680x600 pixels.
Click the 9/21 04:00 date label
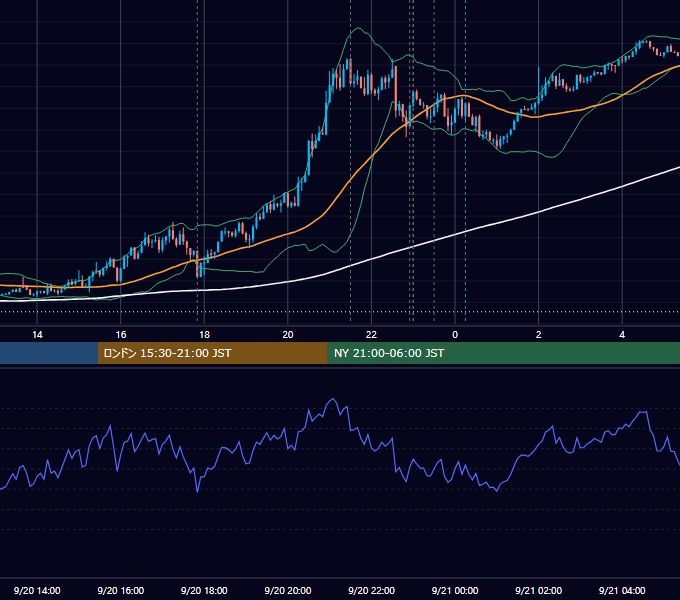pyautogui.click(x=622, y=590)
